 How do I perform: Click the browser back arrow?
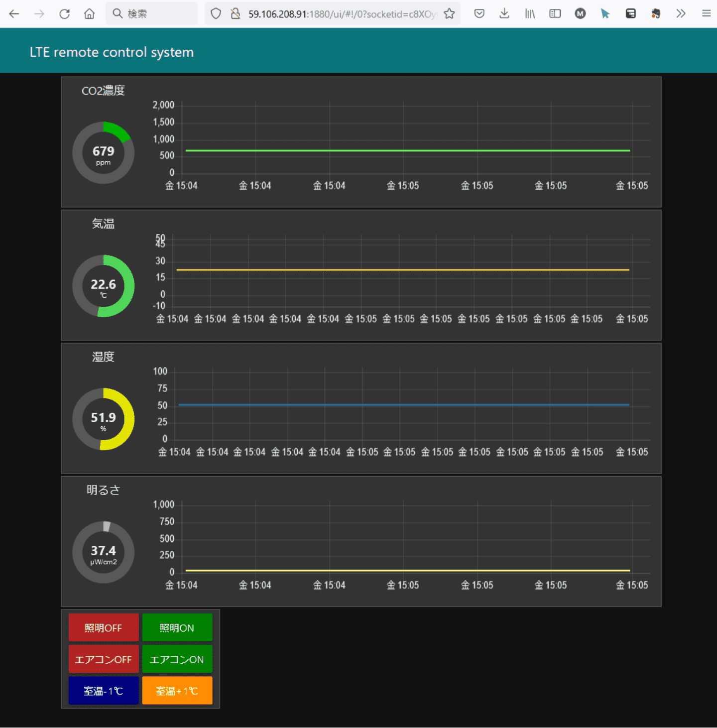[14, 14]
